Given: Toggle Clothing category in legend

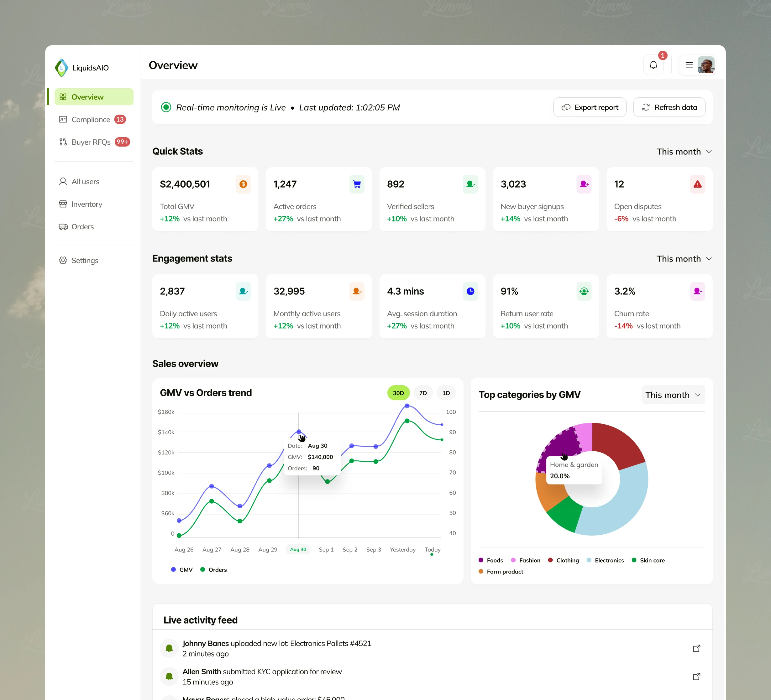Looking at the screenshot, I should [x=563, y=561].
